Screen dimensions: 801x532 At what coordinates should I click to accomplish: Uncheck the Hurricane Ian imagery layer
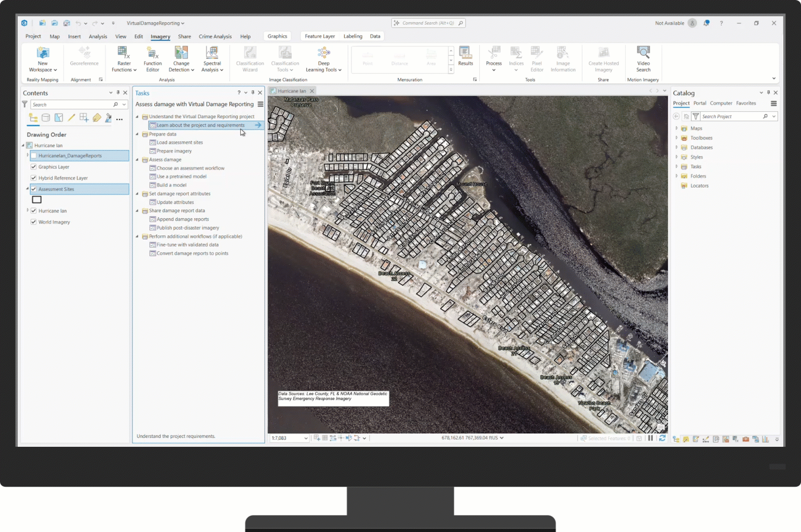(x=34, y=211)
